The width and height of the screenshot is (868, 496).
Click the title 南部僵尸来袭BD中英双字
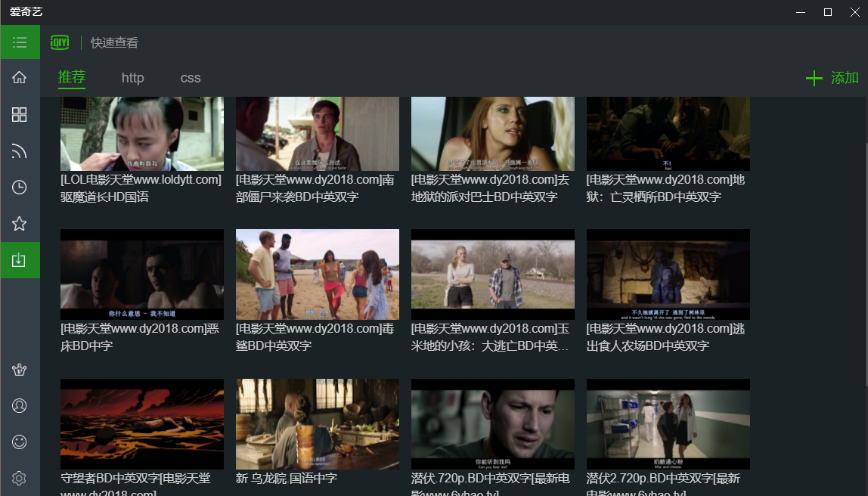pos(315,188)
